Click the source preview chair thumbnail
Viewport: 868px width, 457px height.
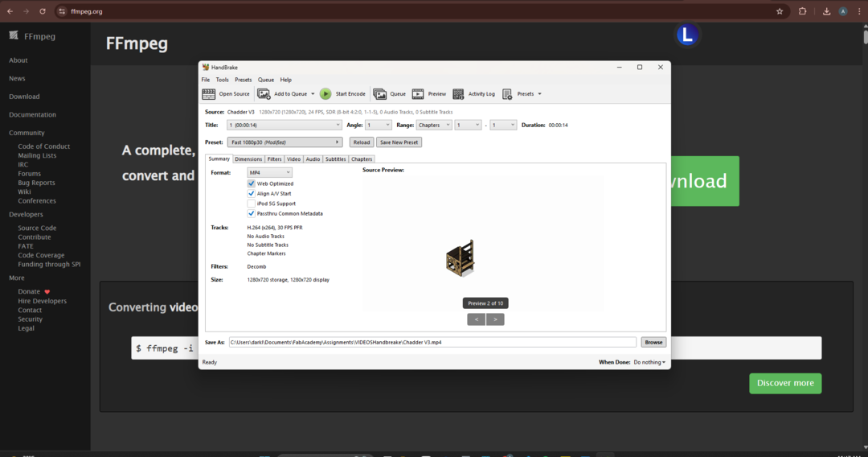(x=461, y=258)
